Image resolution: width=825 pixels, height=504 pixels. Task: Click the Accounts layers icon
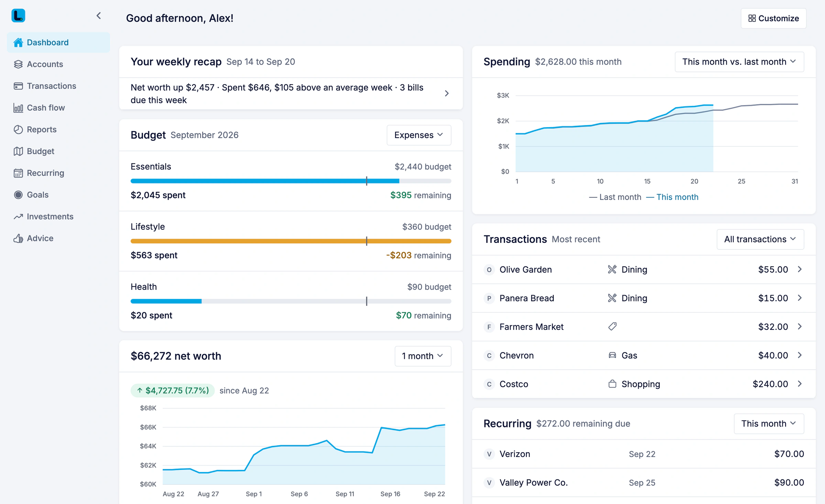point(18,64)
